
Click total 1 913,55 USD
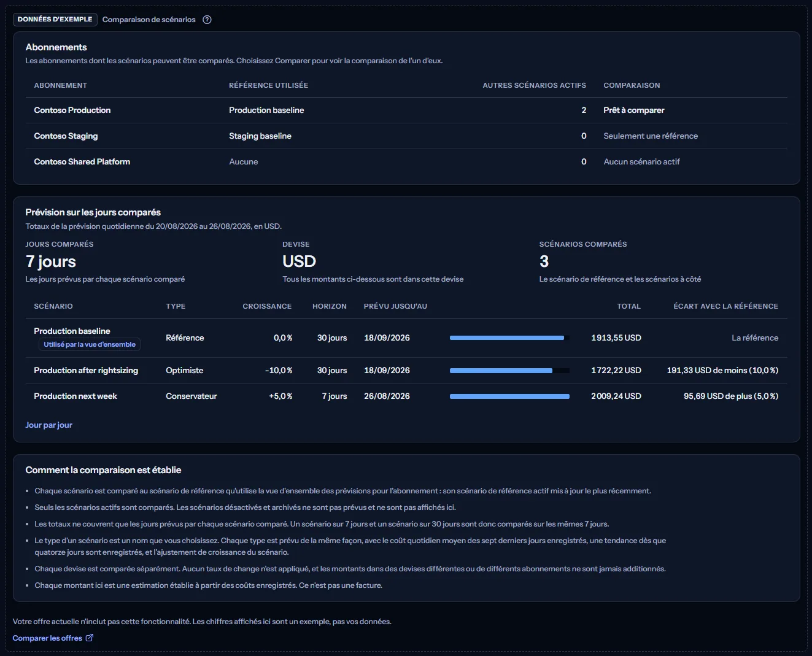point(616,338)
